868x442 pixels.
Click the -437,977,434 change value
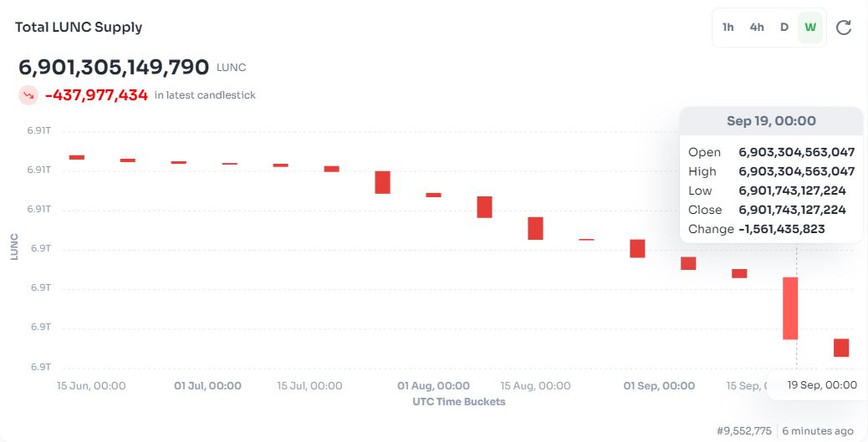pyautogui.click(x=96, y=95)
